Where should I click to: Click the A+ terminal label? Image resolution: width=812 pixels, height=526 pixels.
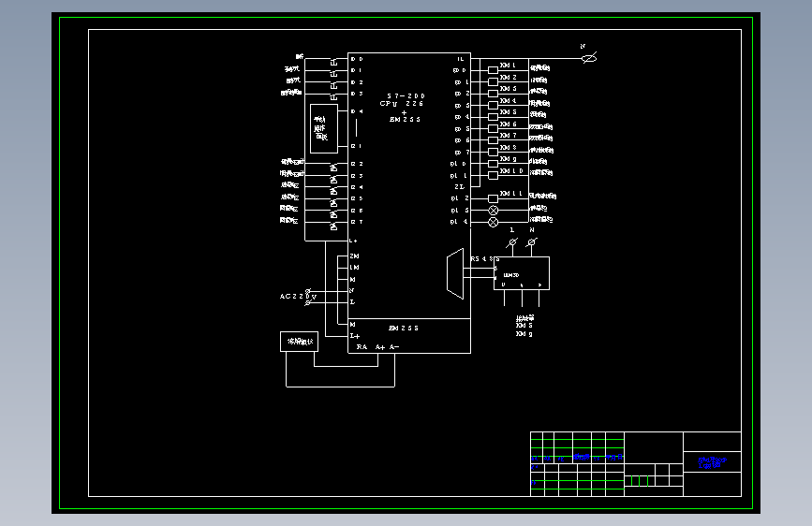coord(380,347)
